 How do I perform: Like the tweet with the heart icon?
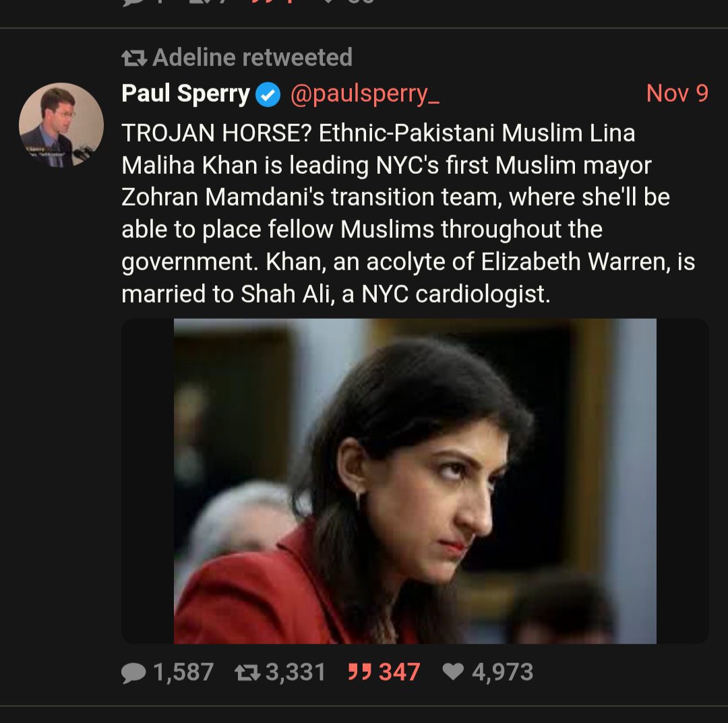pyautogui.click(x=453, y=672)
